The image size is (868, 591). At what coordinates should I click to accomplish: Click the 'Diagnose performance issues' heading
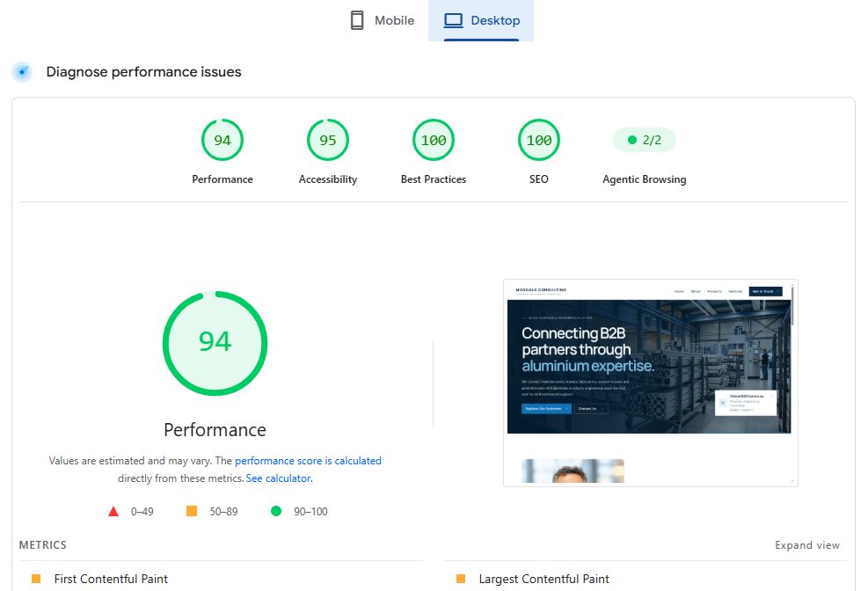pos(143,72)
